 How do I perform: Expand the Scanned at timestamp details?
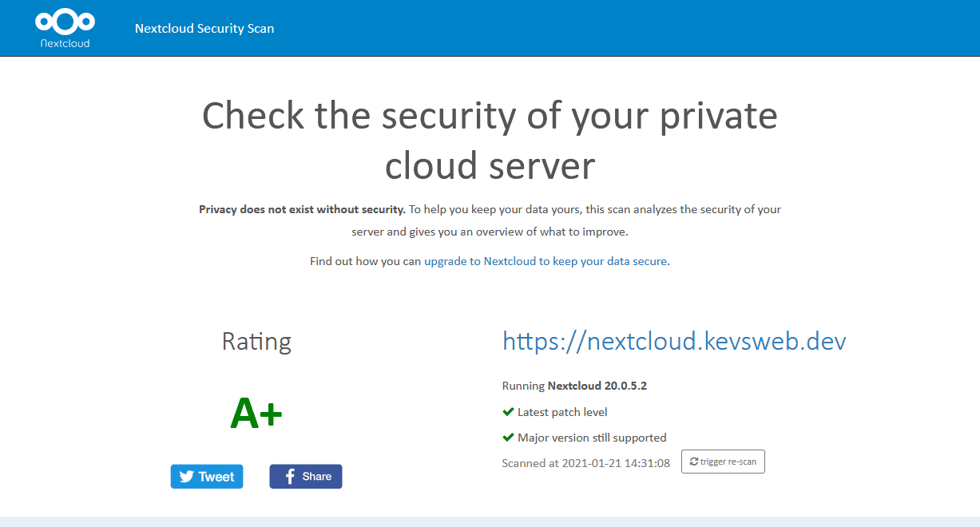coord(585,462)
